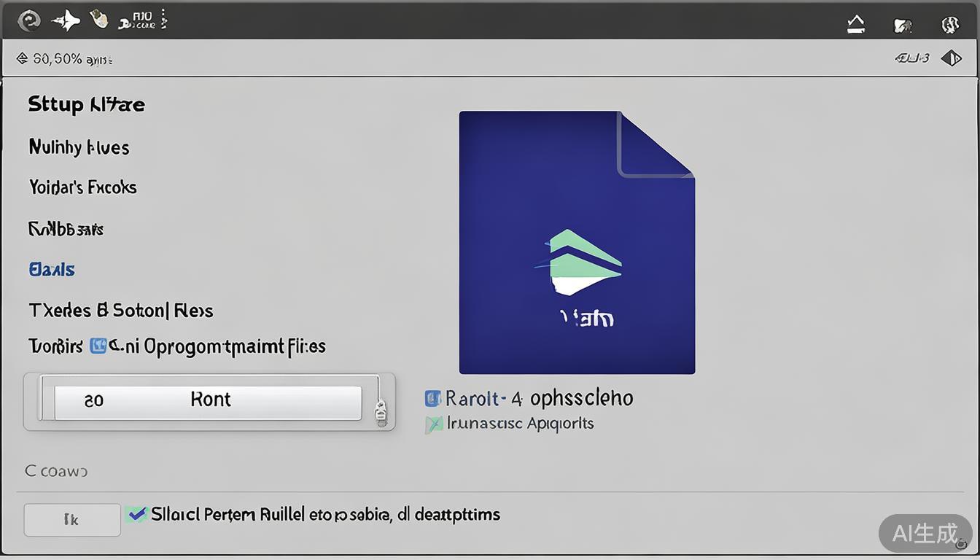Toggle the 'Irunasasc Apiqiorlts' checkbox

(x=434, y=424)
